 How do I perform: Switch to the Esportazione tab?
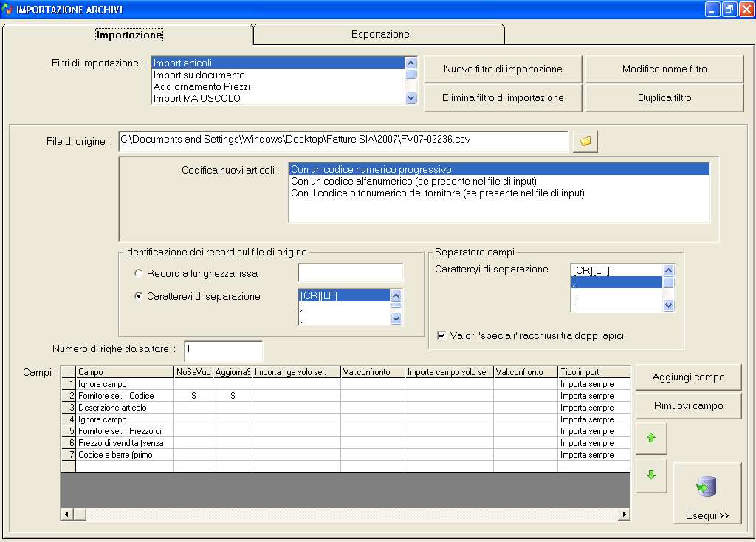379,34
